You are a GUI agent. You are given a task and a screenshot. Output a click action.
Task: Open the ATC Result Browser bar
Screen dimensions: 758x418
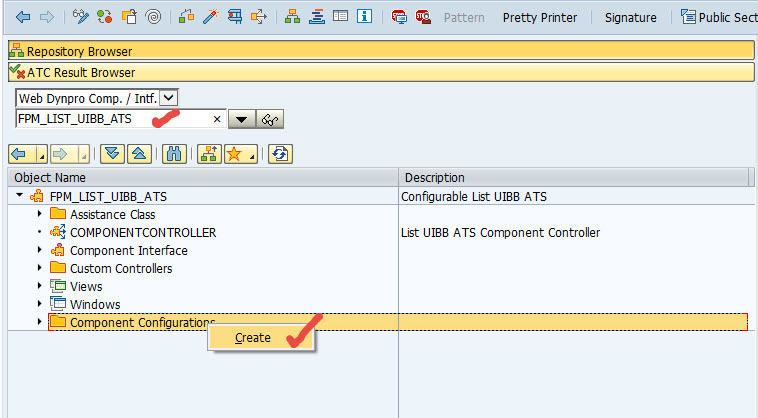(x=381, y=72)
